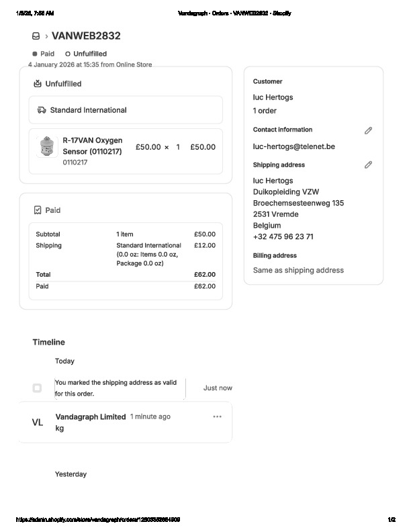Open the R-17VAN Oxygen Sensor product link
This screenshot has height=532, width=411.
tap(92, 146)
